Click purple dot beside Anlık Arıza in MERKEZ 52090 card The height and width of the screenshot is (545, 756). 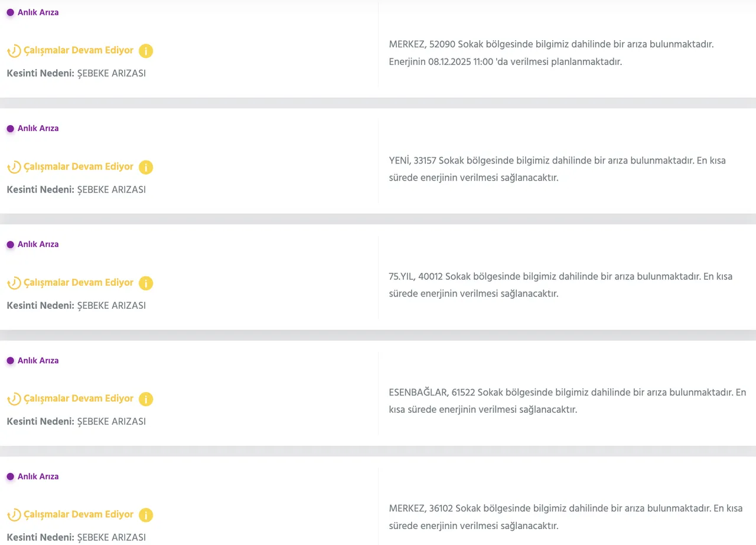click(x=10, y=12)
